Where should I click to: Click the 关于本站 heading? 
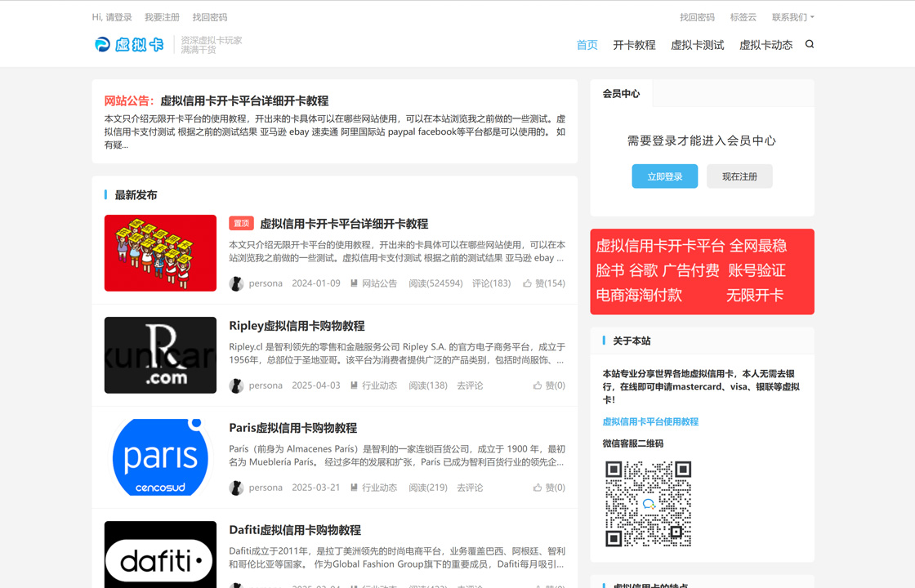[632, 341]
